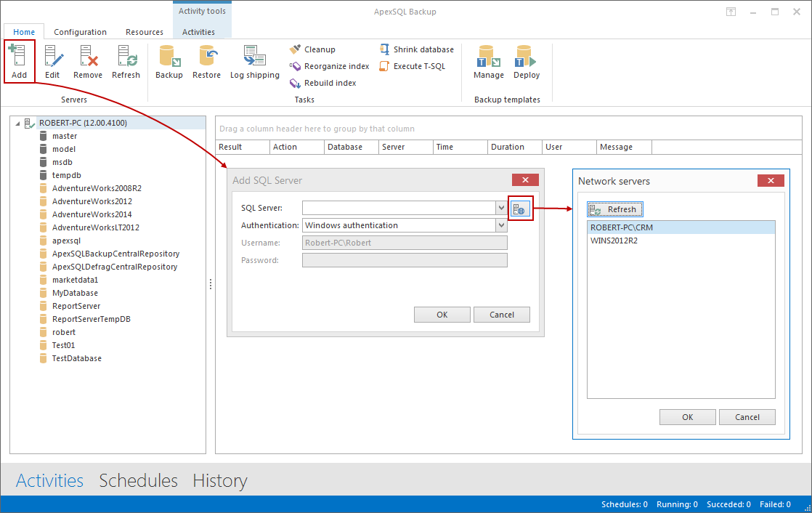This screenshot has height=513, width=812.
Task: Select the master database icon
Action: [x=44, y=136]
